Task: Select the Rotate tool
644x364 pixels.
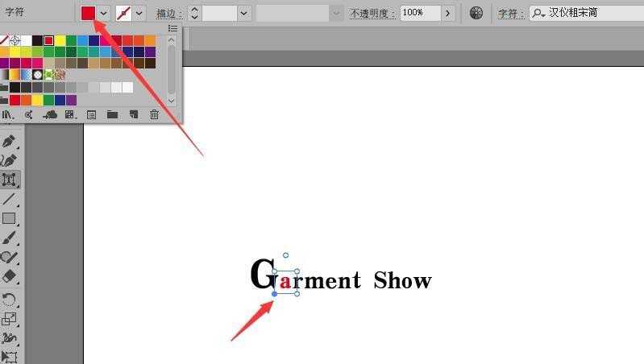Action: (x=9, y=299)
